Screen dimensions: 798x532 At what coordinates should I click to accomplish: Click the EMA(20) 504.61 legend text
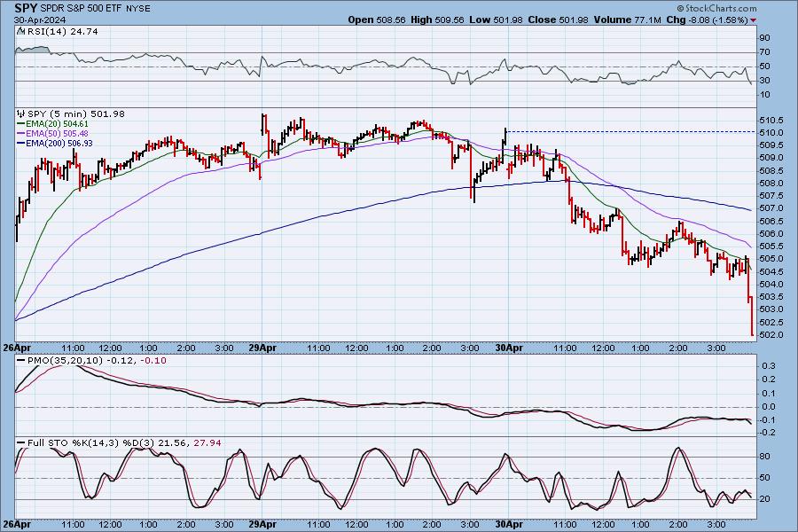click(57, 124)
